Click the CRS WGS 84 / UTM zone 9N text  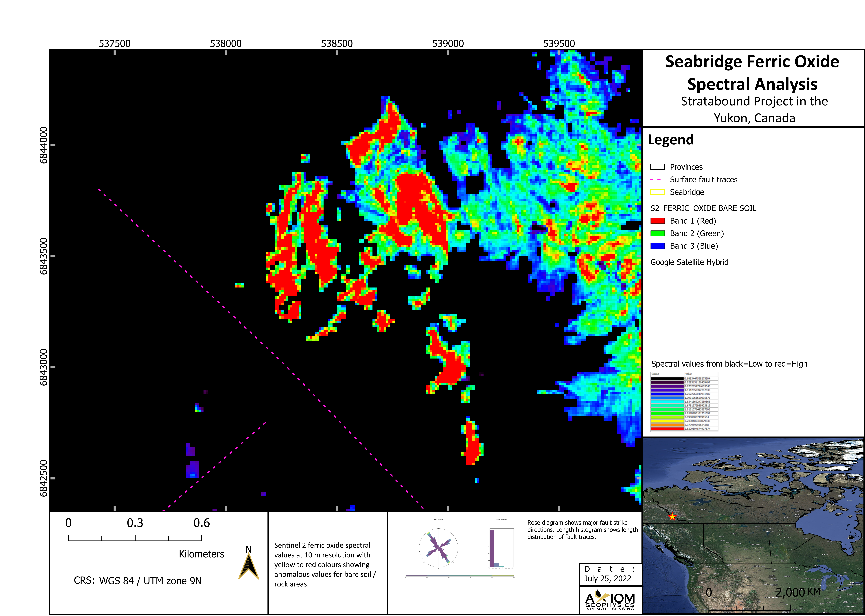137,581
